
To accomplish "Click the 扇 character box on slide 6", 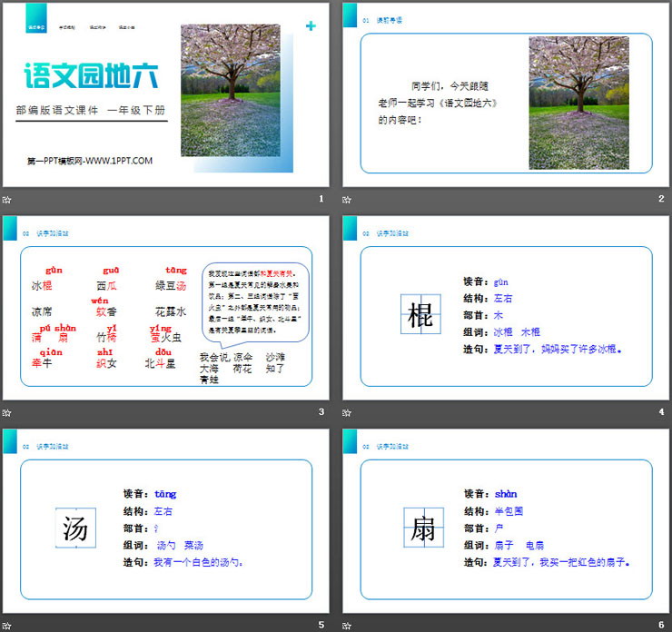I will tap(423, 528).
